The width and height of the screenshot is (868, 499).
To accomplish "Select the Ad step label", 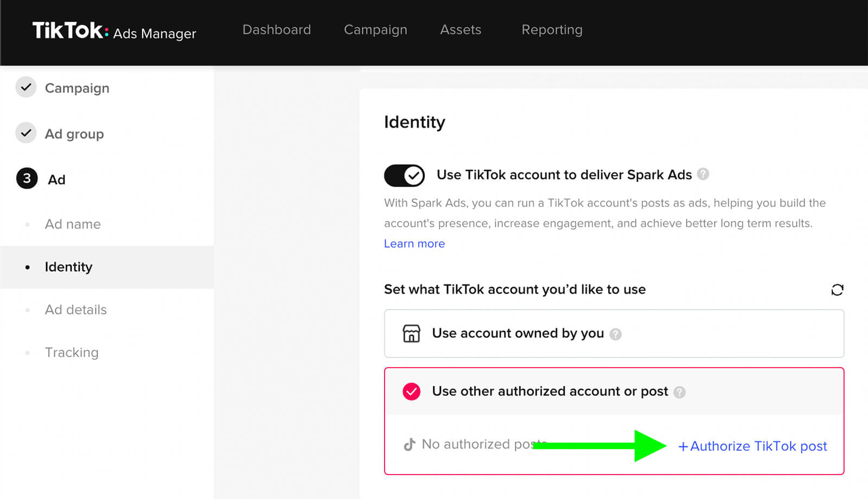I will (56, 180).
